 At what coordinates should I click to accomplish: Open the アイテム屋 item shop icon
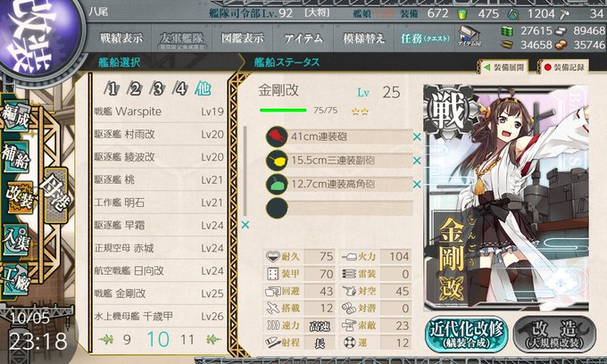pyautogui.click(x=470, y=36)
